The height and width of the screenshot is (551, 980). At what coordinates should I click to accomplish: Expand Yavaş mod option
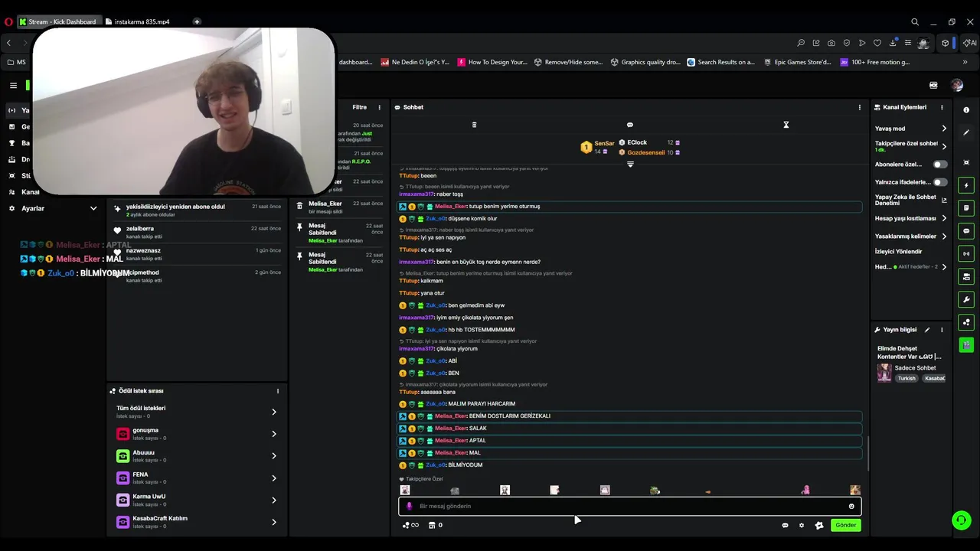pyautogui.click(x=944, y=129)
